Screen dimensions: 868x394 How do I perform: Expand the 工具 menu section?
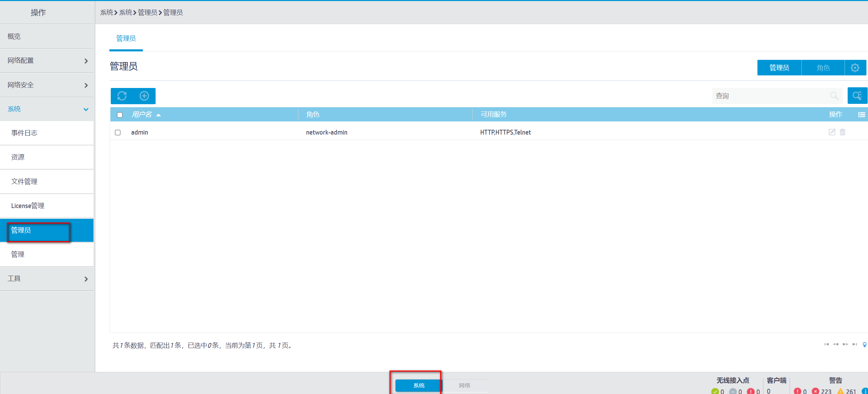tap(47, 279)
